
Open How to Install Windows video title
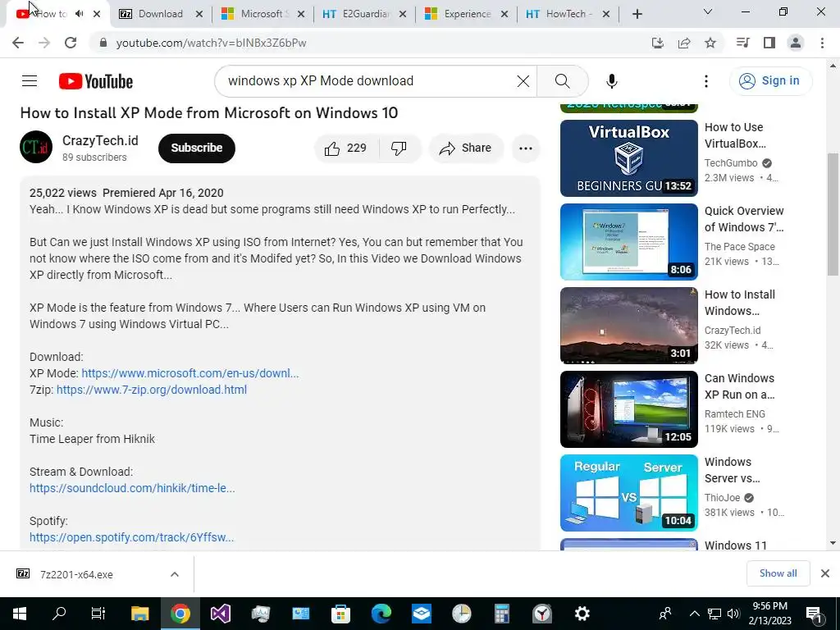[x=740, y=303]
